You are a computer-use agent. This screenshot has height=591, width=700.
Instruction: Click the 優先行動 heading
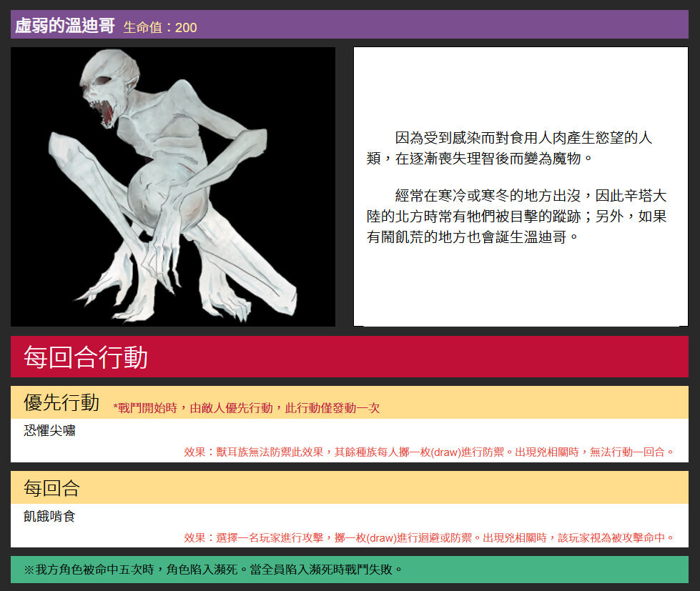pyautogui.click(x=61, y=402)
